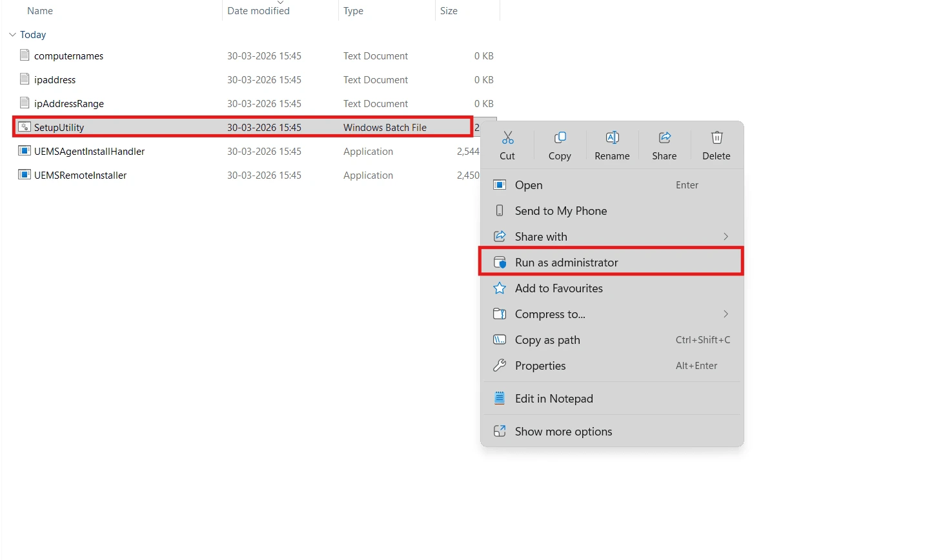Click the Delete trash icon
The width and height of the screenshot is (934, 560).
point(716,137)
